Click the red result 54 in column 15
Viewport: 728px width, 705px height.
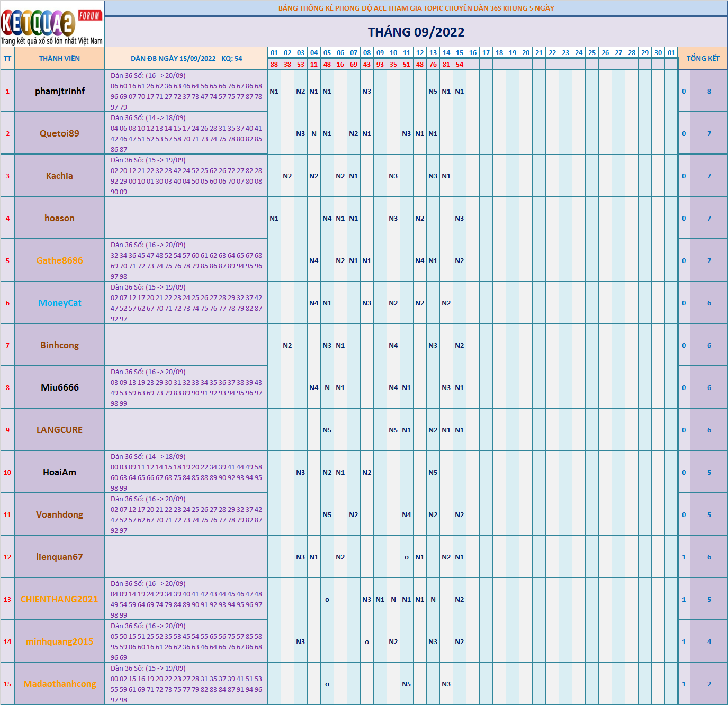[459, 65]
